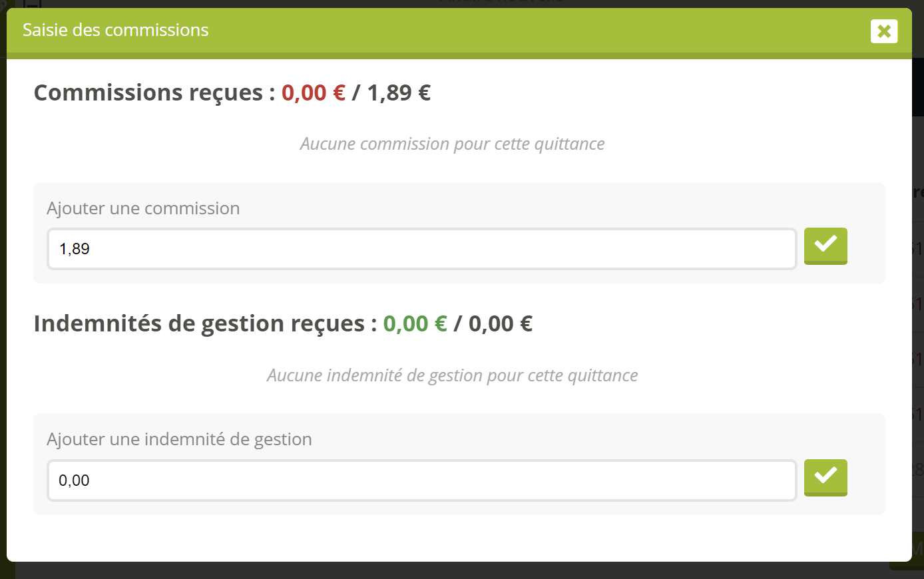Screen dimensions: 924x579
Task: Click the indemnité de gestion amount field
Action: pyautogui.click(x=421, y=481)
